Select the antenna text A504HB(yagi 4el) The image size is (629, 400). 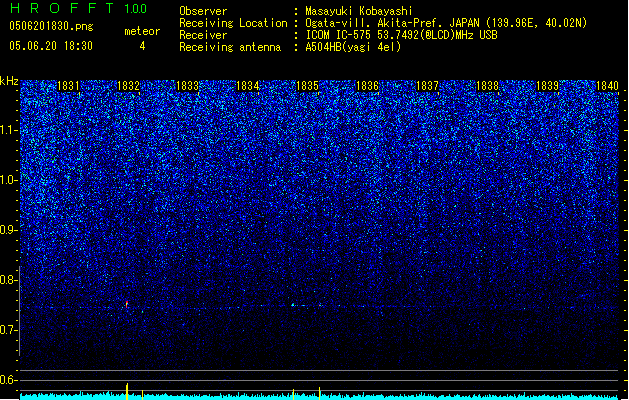point(353,47)
